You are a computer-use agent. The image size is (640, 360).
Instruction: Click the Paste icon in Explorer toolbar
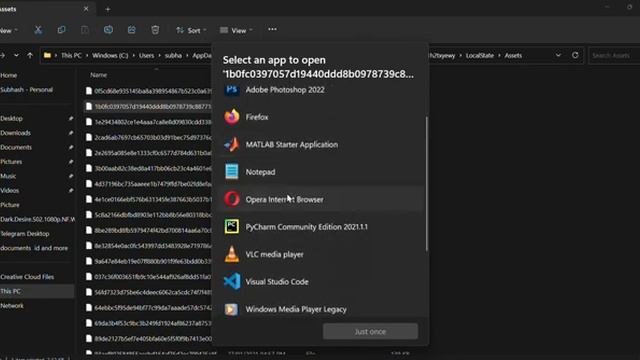(84, 30)
